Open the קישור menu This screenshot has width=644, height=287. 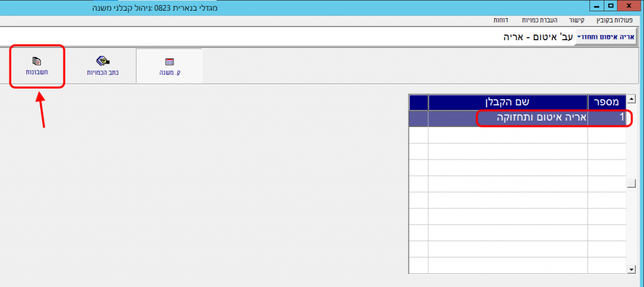tap(577, 21)
